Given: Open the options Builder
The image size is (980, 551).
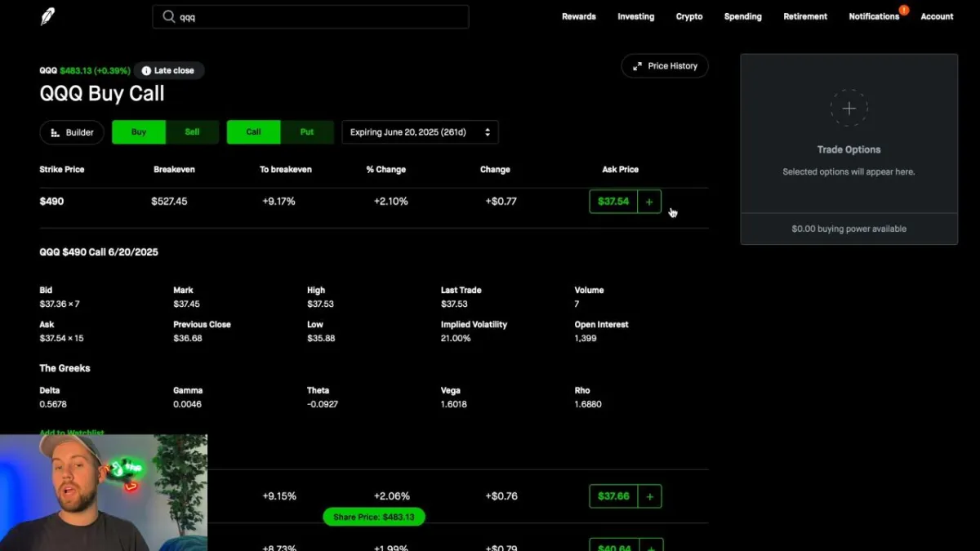Looking at the screenshot, I should click(x=72, y=132).
